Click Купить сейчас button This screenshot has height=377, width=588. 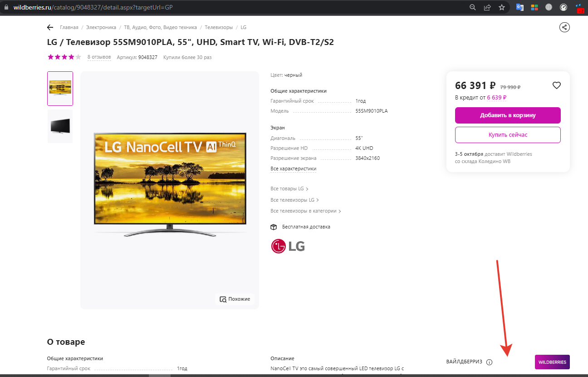point(508,135)
